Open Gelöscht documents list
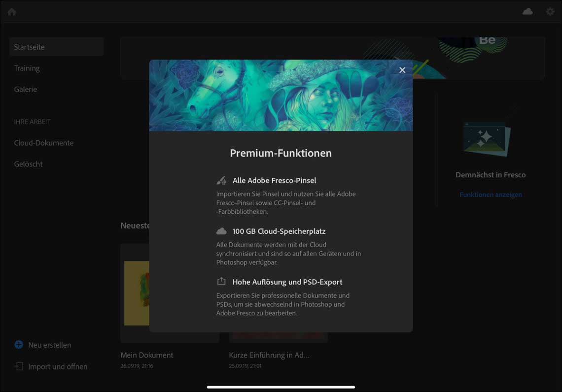The width and height of the screenshot is (562, 392). click(28, 164)
